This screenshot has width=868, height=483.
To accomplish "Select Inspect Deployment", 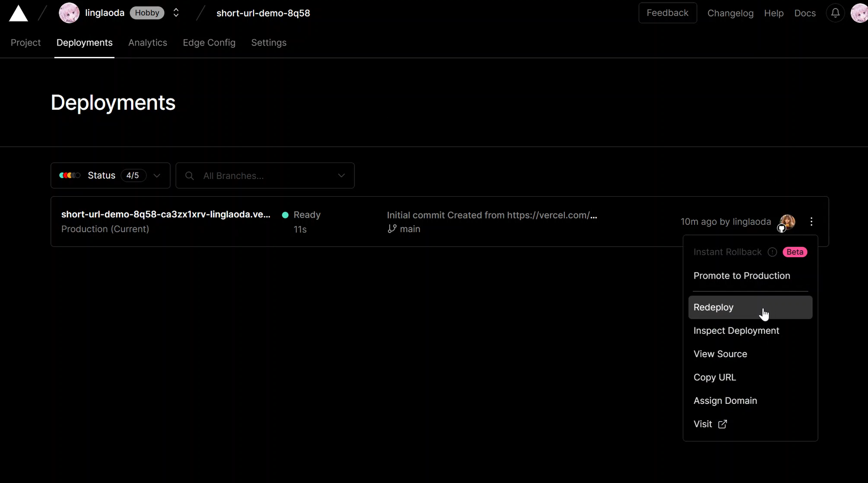I will click(x=750, y=331).
